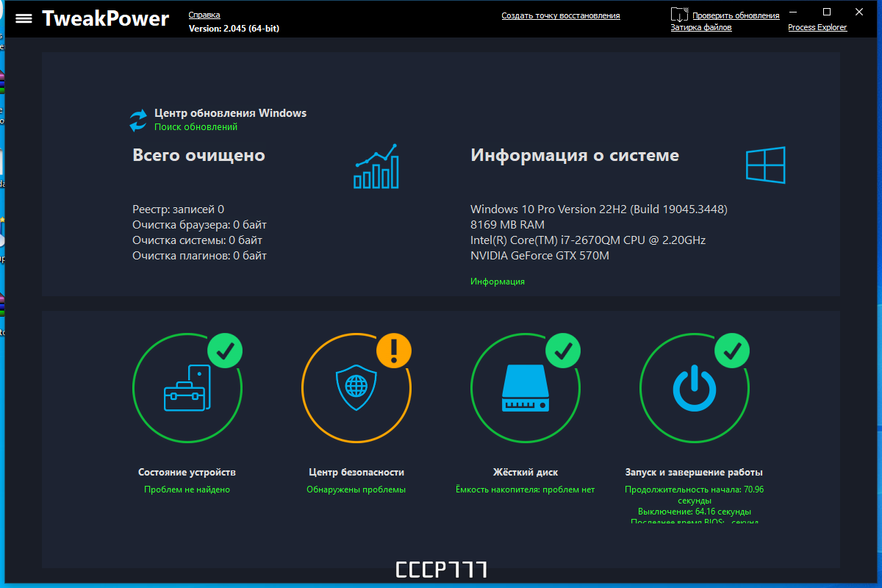Click the TweakPower title text
This screenshot has height=588, width=882.
click(x=105, y=18)
